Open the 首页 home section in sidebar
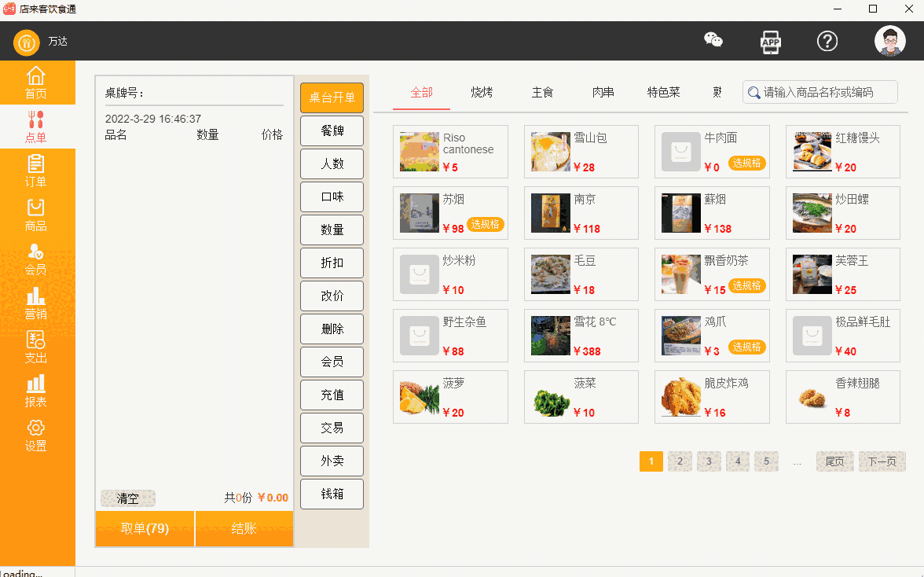Viewport: 924px width, 577px height. click(37, 83)
